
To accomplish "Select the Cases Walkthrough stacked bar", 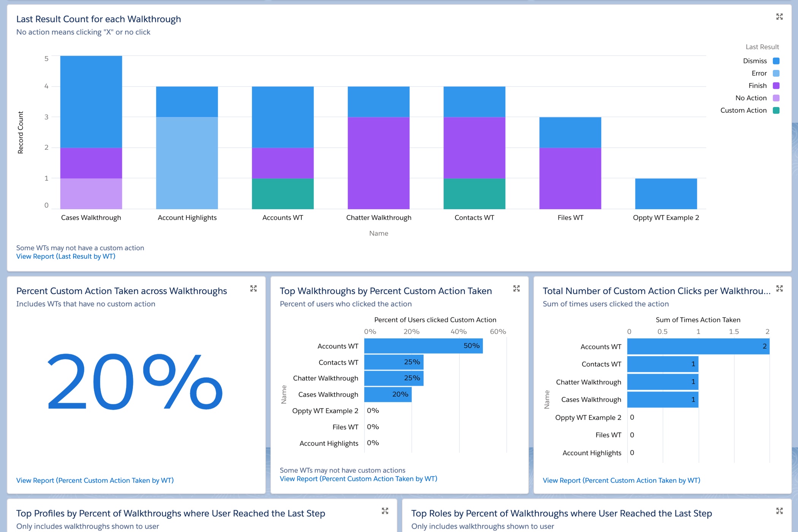I will point(91,133).
